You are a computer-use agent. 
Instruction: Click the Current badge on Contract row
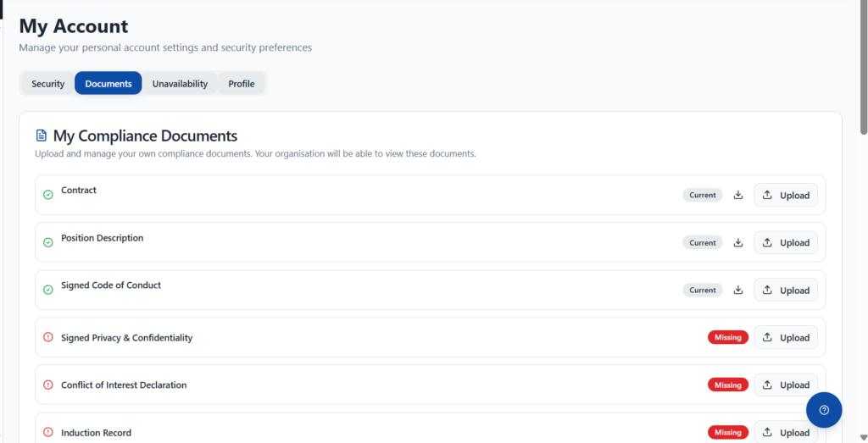click(703, 195)
